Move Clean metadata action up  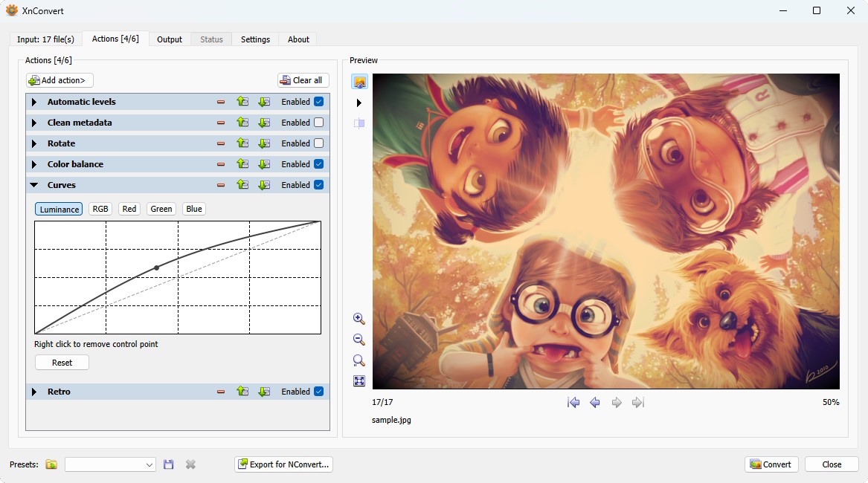pyautogui.click(x=242, y=123)
